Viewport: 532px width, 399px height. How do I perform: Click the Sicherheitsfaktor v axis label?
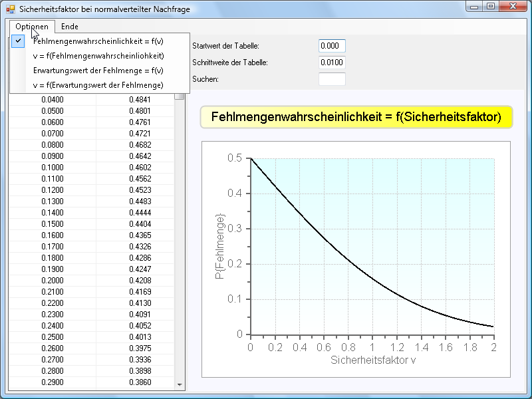click(x=372, y=360)
